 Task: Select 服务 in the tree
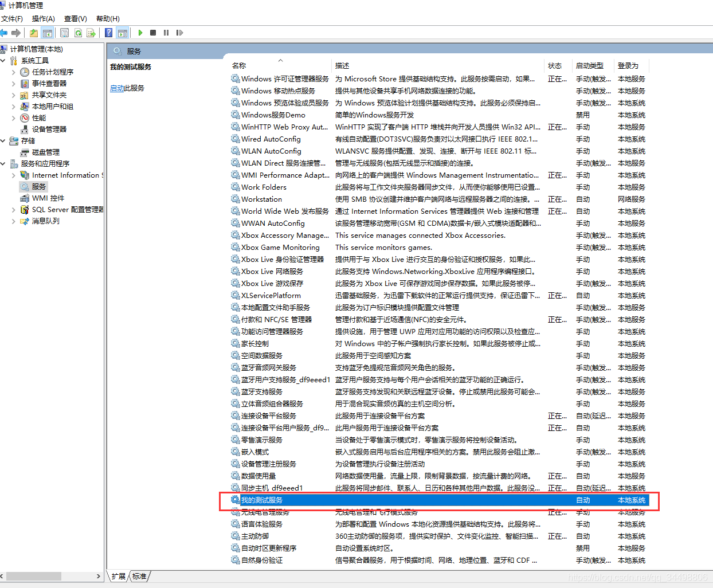click(38, 187)
